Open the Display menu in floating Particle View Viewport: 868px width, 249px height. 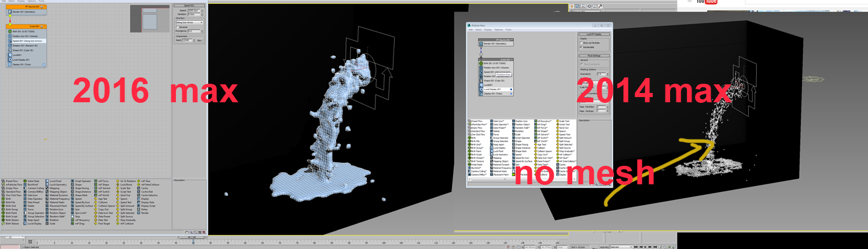coord(488,29)
